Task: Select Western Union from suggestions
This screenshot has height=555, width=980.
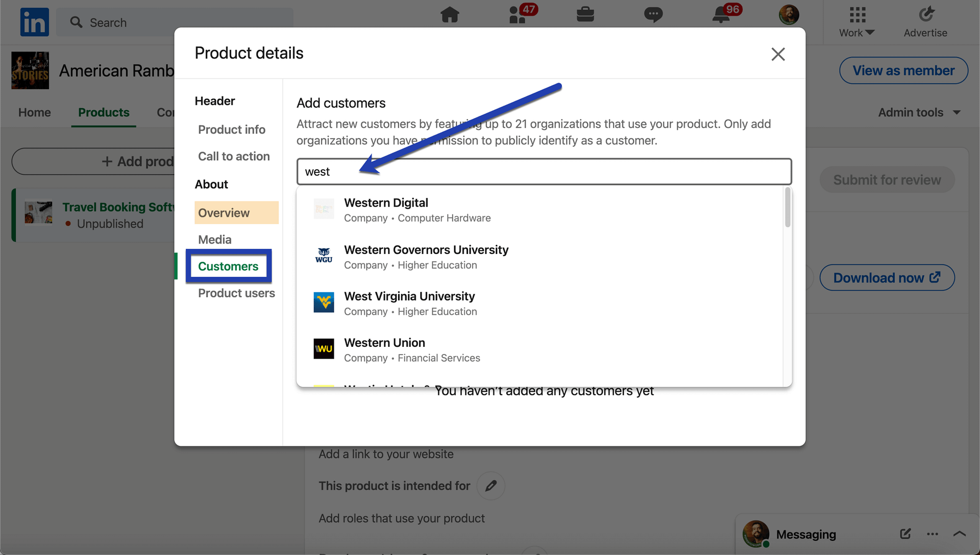Action: coord(540,349)
